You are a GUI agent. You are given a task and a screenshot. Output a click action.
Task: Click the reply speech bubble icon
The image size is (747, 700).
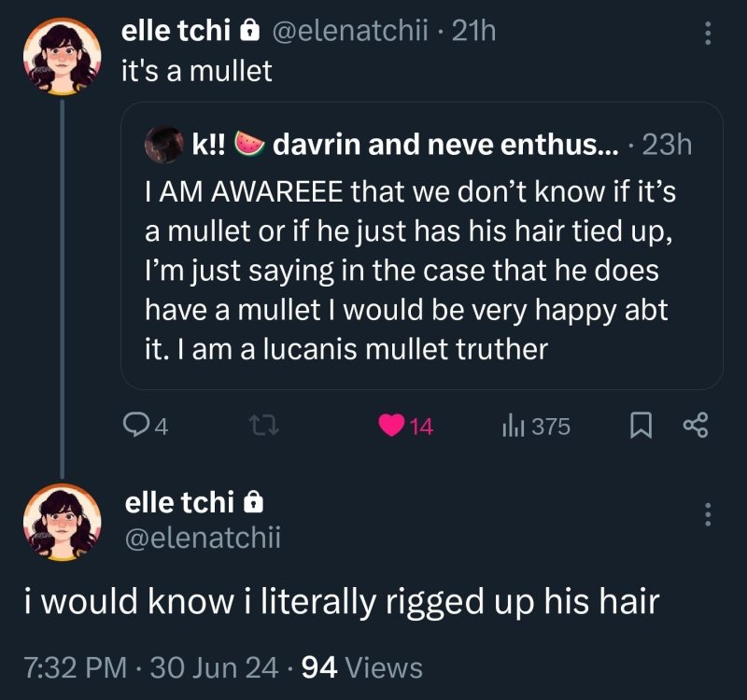(136, 427)
